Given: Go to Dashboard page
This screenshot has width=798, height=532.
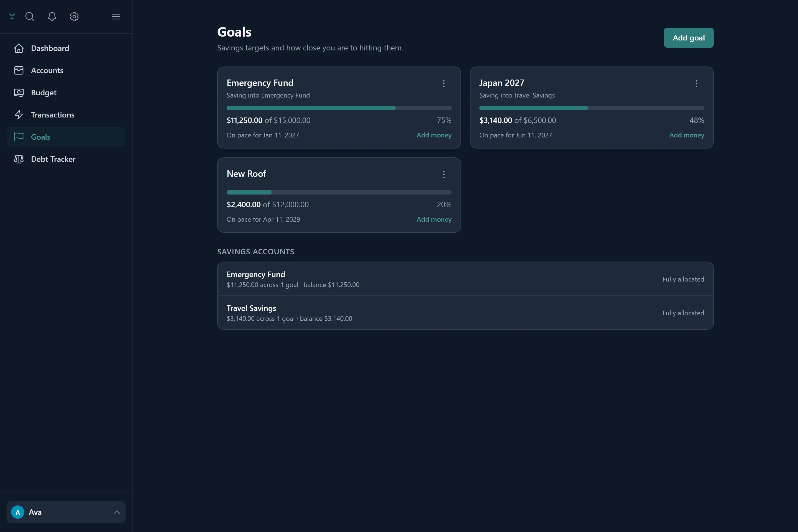Looking at the screenshot, I should click(x=66, y=48).
